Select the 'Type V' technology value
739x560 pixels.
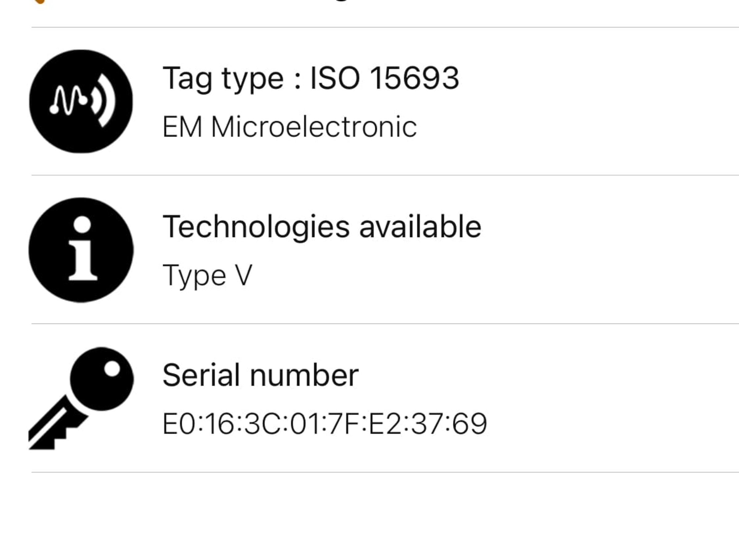point(208,276)
